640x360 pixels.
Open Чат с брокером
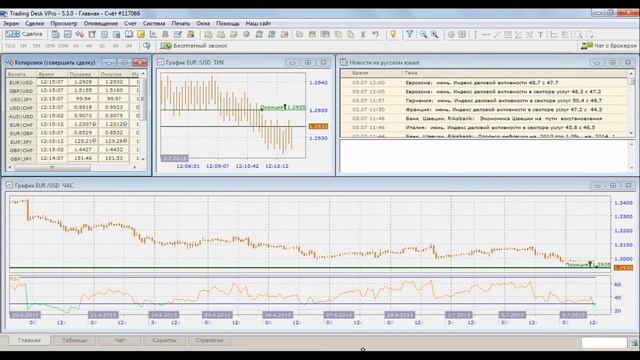point(609,46)
